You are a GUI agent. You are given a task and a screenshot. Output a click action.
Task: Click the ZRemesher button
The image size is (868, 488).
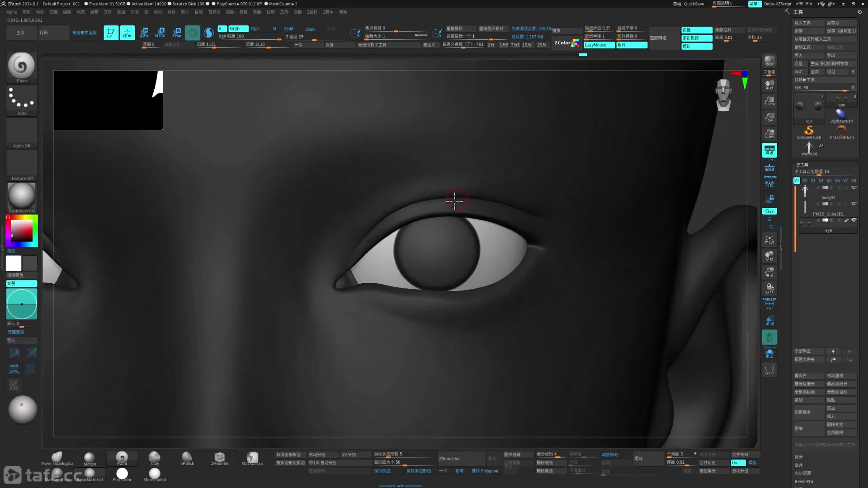tap(461, 459)
